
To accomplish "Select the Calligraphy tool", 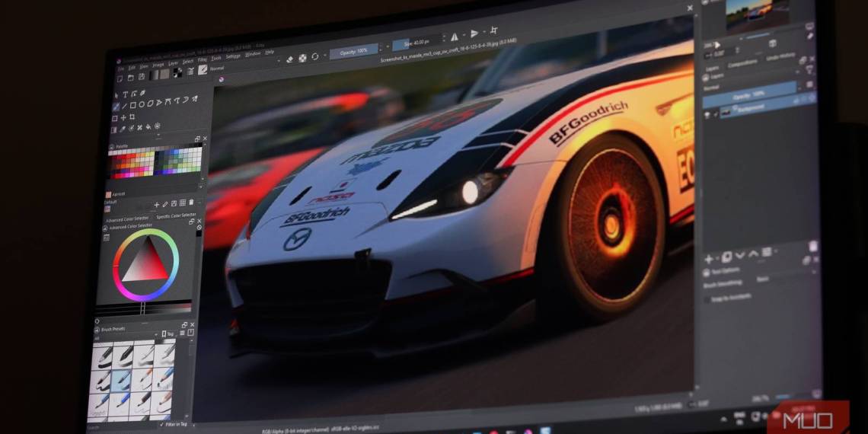I will coord(143,93).
